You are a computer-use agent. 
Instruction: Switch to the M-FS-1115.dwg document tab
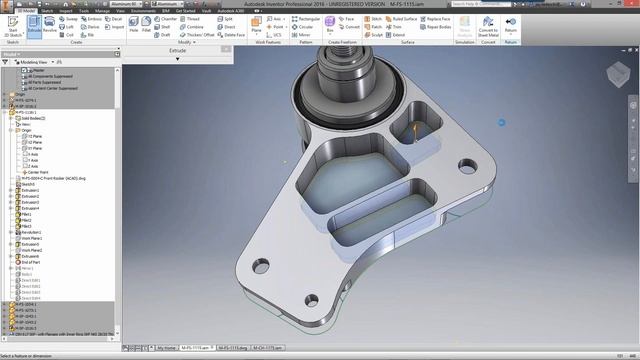pos(233,348)
